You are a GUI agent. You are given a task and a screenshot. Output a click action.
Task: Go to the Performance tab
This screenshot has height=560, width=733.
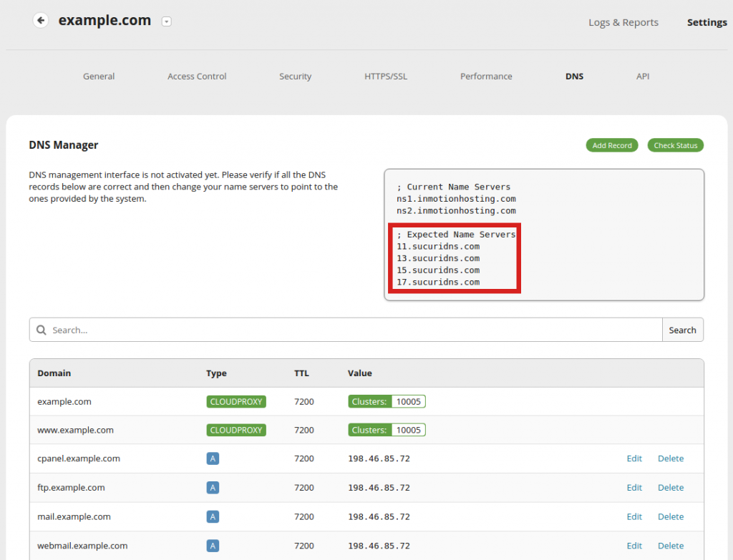click(x=486, y=76)
